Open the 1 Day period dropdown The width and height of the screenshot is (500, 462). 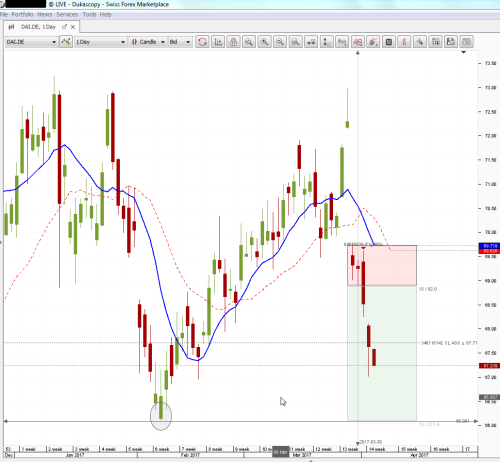(101, 42)
